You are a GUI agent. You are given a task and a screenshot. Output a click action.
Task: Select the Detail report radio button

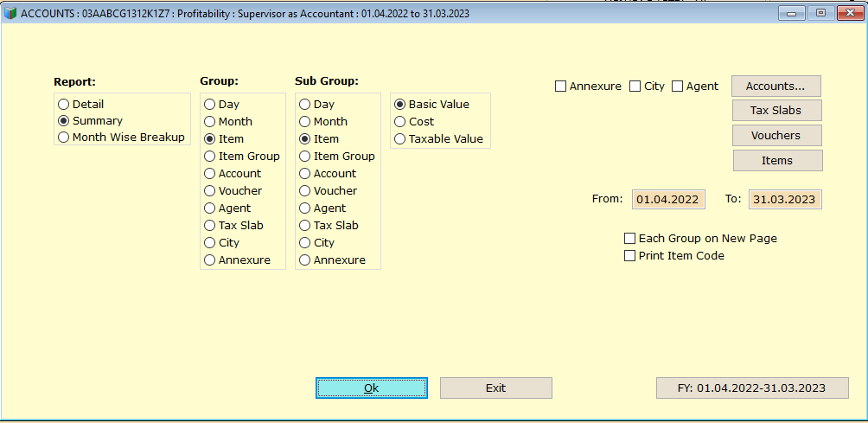[x=80, y=104]
